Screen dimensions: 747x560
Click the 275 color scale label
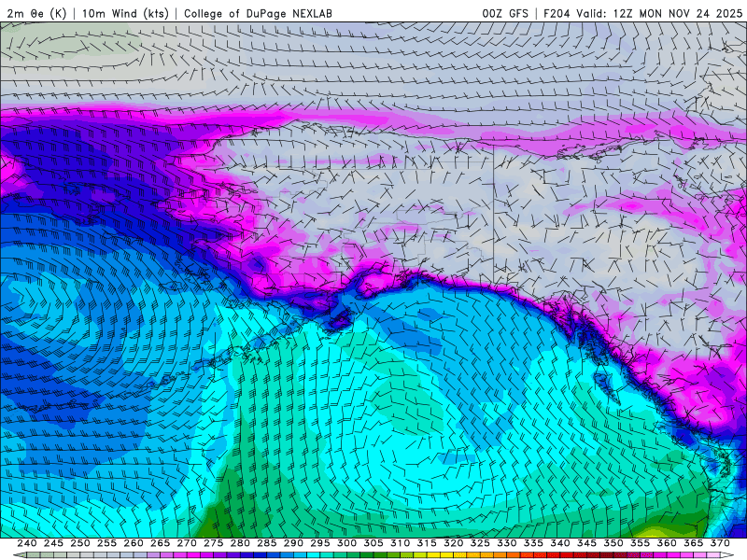click(214, 543)
